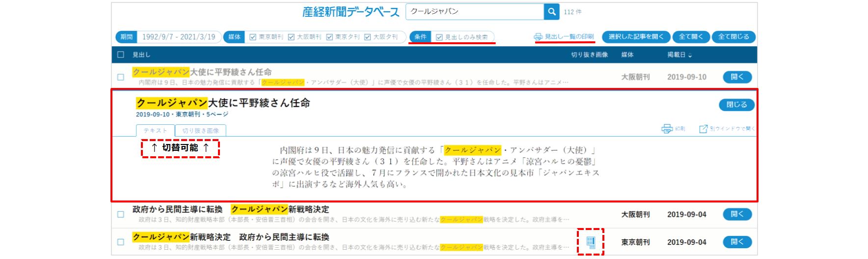Uncheck the 見出しのみ検索 checkbox

pos(439,37)
